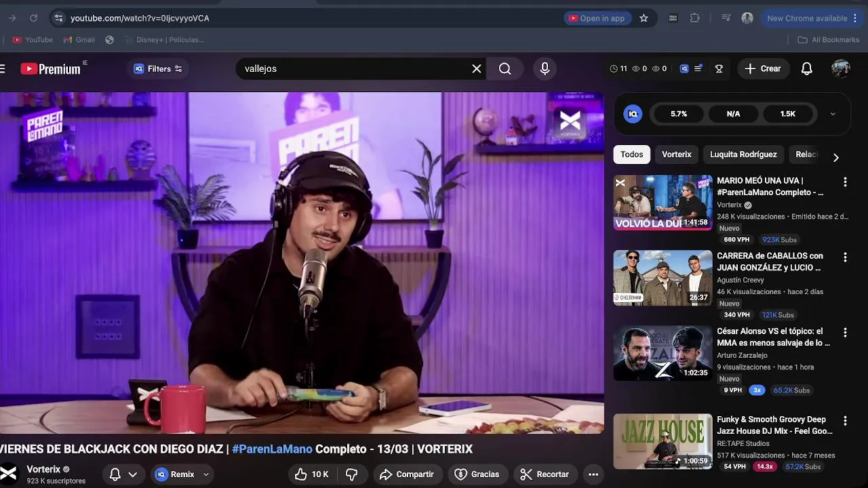The height and width of the screenshot is (488, 868).
Task: Click the Recortar clip button
Action: 545,474
